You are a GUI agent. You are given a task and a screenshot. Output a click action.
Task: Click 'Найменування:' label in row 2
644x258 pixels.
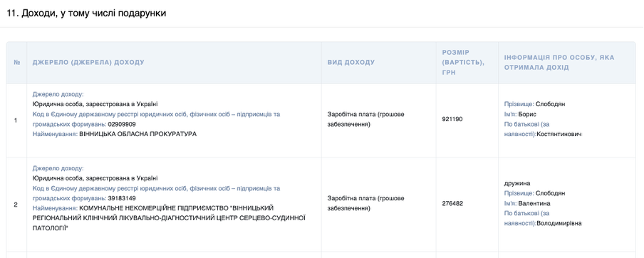tap(55, 208)
